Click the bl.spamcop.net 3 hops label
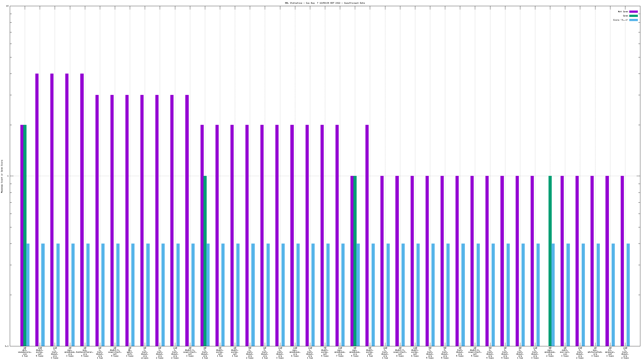This screenshot has height=362, width=644. (x=610, y=352)
